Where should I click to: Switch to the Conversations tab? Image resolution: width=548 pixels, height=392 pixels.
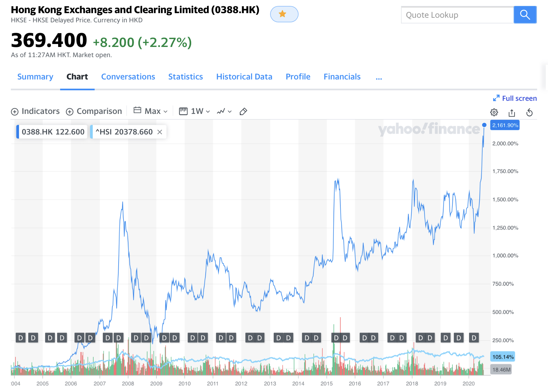pyautogui.click(x=128, y=77)
